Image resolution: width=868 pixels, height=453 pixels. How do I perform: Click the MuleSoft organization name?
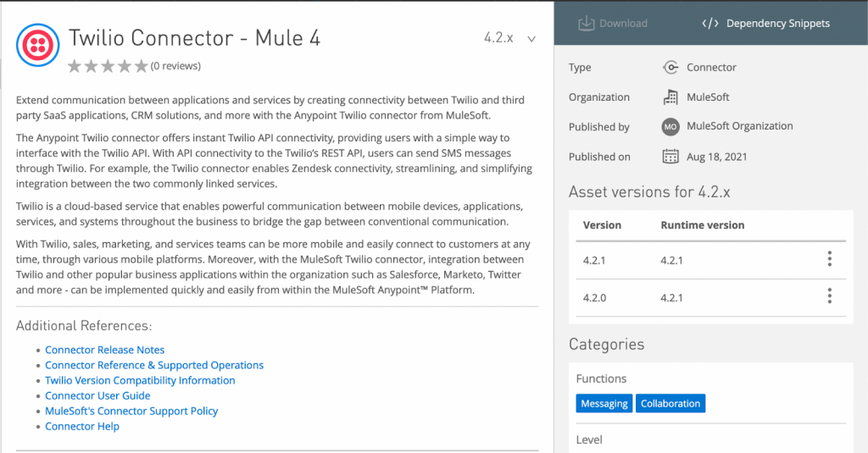click(708, 97)
